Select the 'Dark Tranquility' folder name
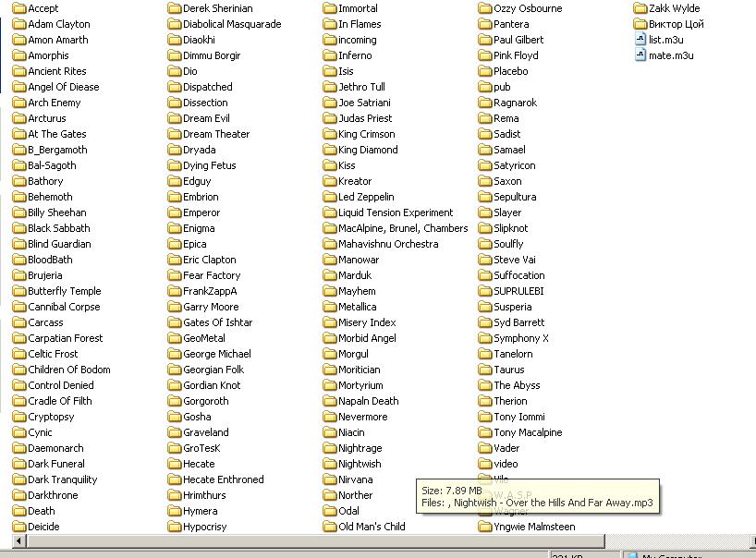The image size is (756, 558). [63, 480]
